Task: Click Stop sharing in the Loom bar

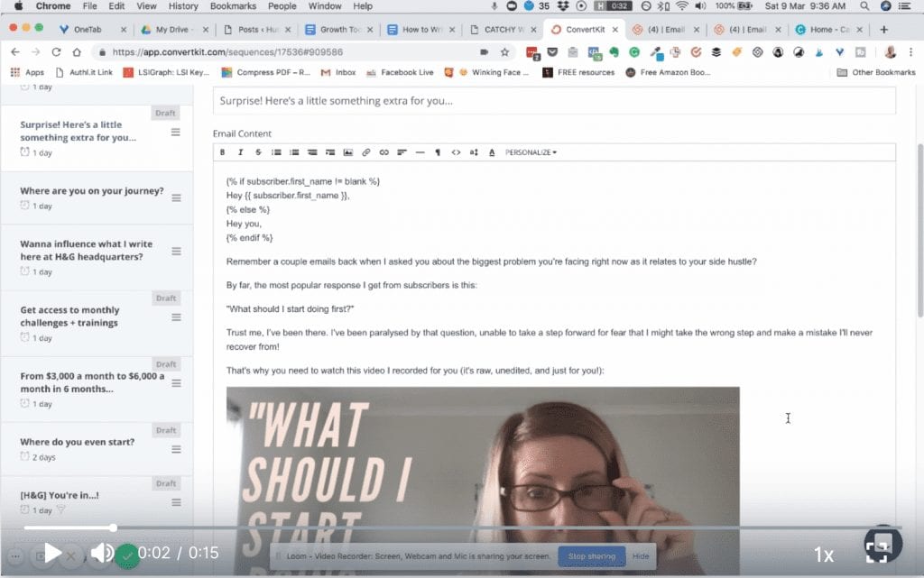Action: [x=592, y=556]
